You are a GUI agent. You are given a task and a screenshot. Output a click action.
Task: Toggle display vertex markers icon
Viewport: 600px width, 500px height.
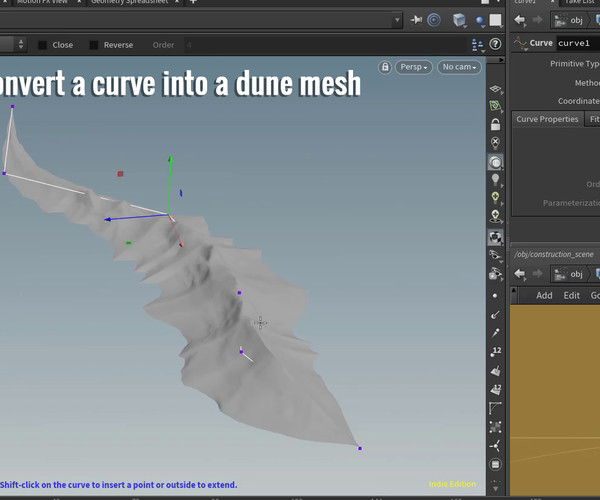495,427
